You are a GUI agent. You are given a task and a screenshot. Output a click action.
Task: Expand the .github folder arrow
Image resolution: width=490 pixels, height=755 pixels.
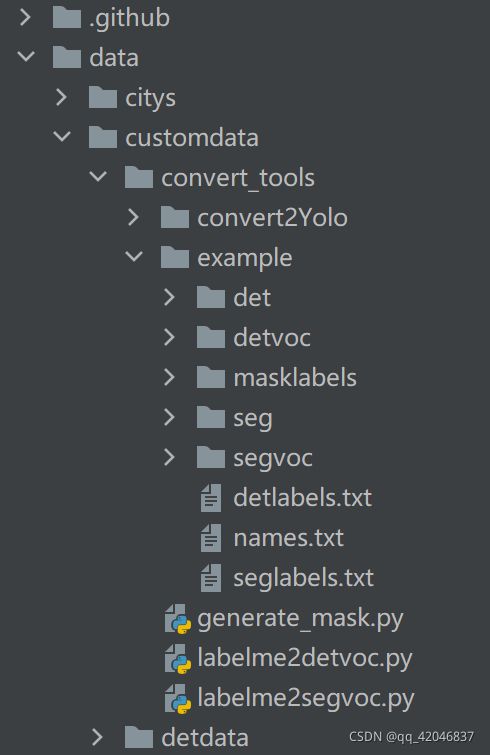coord(25,17)
